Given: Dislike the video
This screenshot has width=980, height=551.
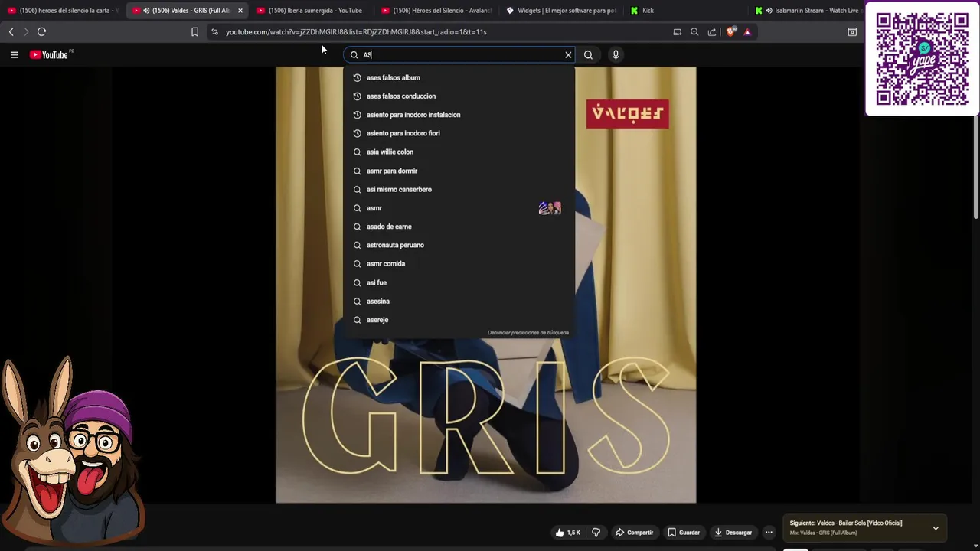Looking at the screenshot, I should [x=596, y=533].
